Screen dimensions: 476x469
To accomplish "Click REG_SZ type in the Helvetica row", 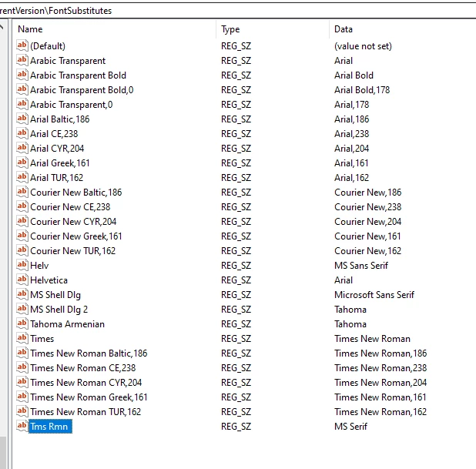I will pos(236,280).
